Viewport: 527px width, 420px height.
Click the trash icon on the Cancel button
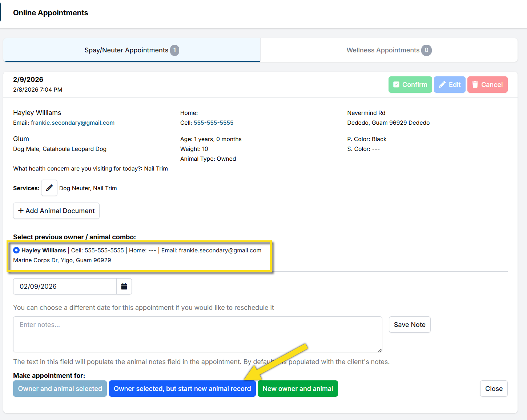pyautogui.click(x=475, y=85)
